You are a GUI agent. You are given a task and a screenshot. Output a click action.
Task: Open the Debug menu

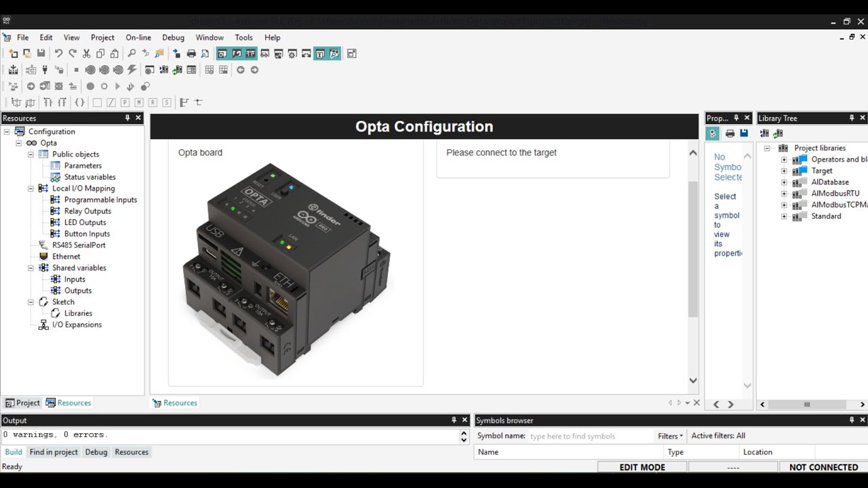173,37
